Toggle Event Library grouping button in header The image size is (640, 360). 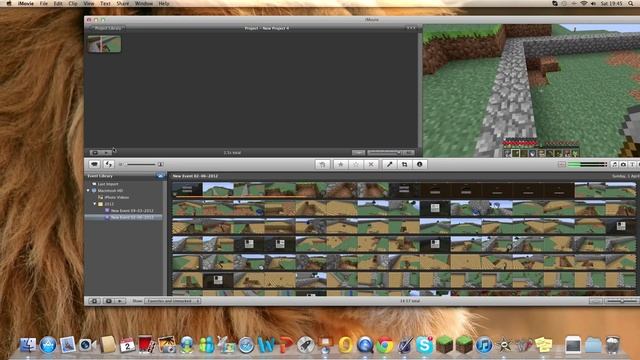160,176
